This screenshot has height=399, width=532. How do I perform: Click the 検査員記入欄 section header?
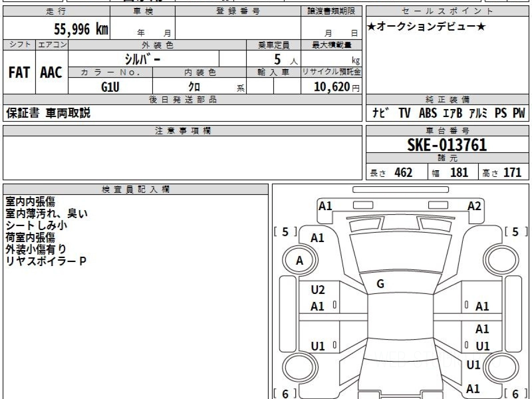(x=135, y=189)
